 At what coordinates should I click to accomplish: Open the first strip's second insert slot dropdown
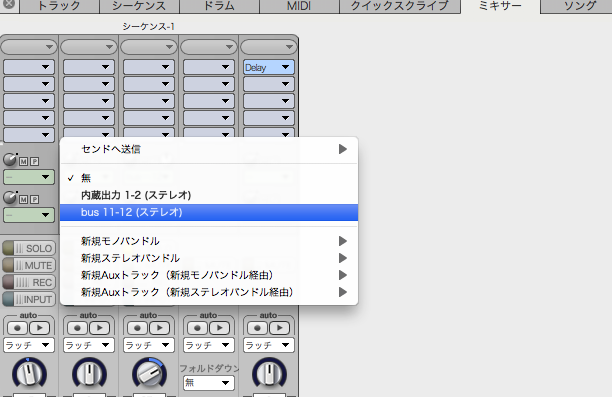(x=28, y=84)
